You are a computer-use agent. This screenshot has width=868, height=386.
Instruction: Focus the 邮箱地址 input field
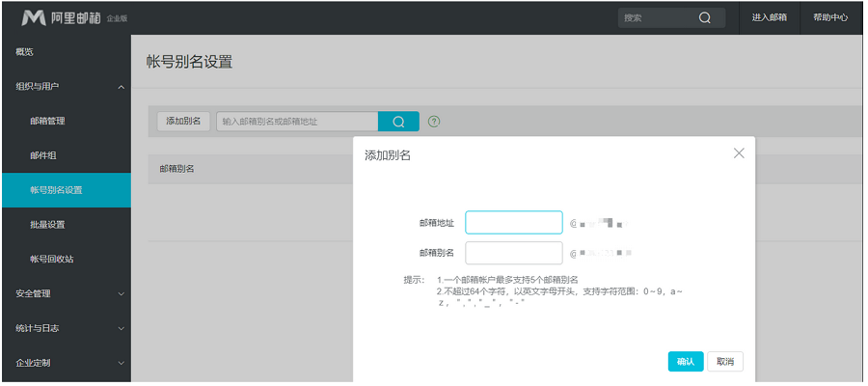click(514, 223)
